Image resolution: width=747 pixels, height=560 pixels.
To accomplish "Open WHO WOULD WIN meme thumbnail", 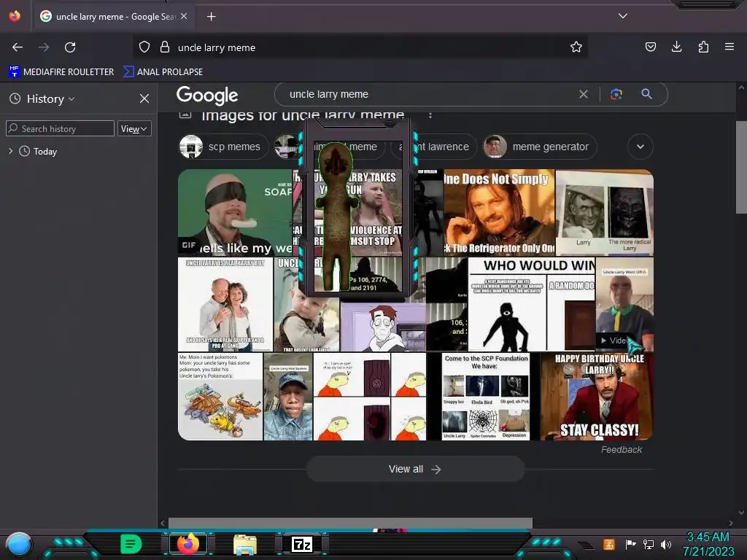I will [532, 304].
